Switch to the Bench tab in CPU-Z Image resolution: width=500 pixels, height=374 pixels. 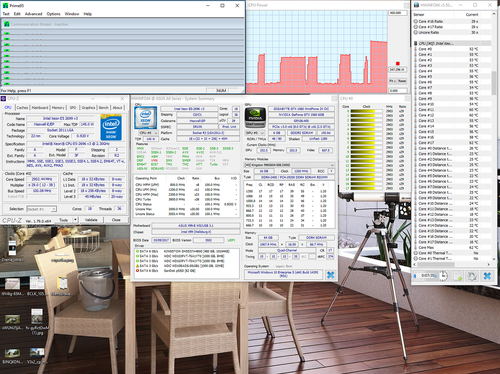[x=104, y=107]
